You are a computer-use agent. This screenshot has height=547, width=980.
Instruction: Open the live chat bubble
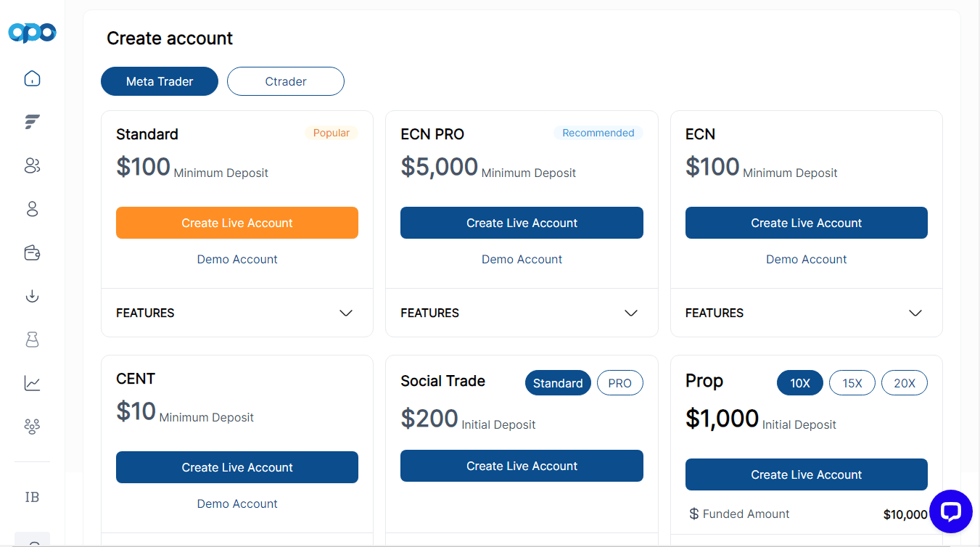950,511
